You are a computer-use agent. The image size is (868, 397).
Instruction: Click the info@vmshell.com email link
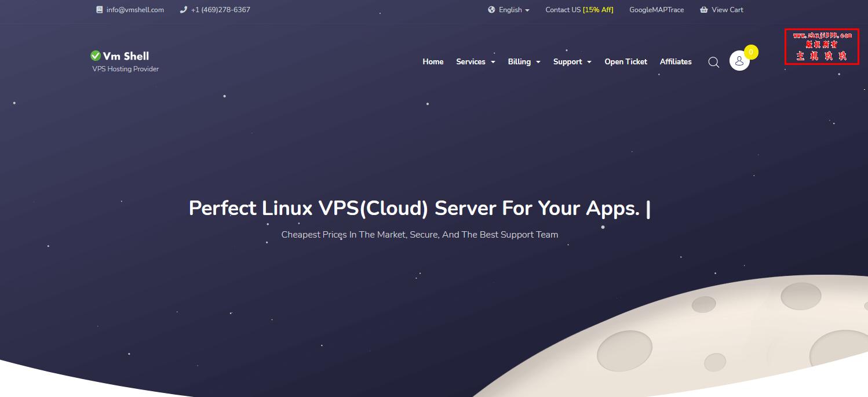point(135,10)
